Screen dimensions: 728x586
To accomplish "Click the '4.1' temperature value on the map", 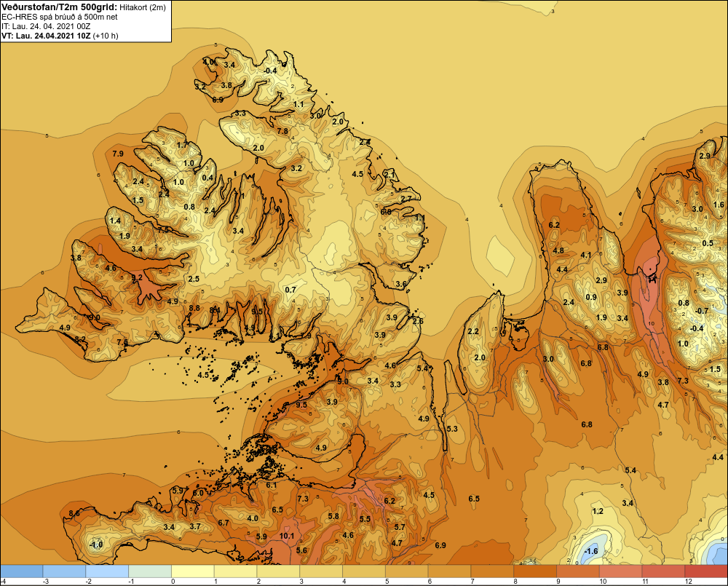I will pos(586,255).
